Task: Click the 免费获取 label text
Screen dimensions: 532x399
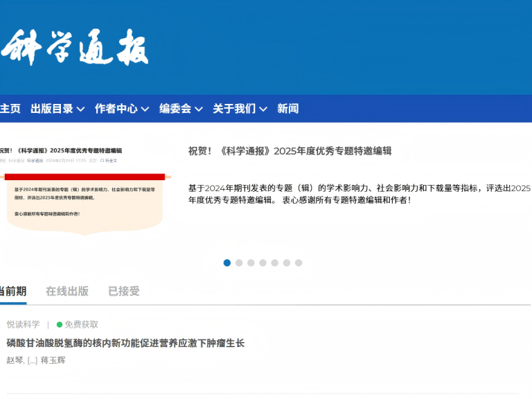Action: tap(82, 324)
